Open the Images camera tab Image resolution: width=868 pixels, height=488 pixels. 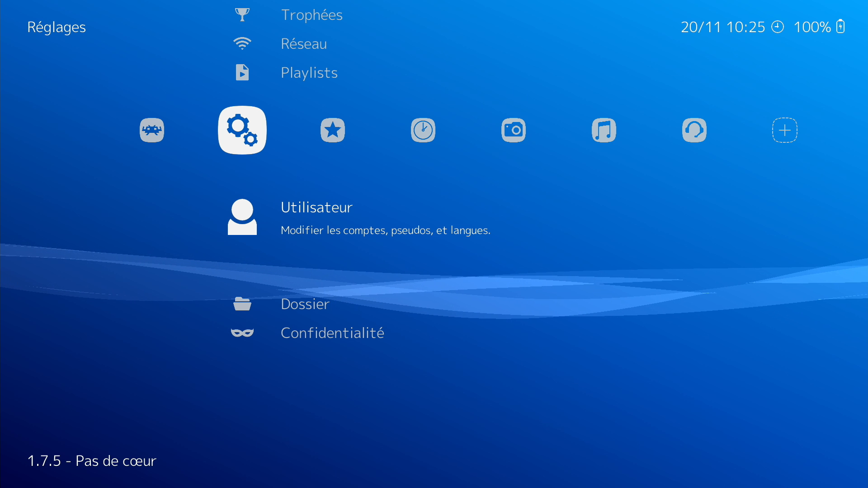coord(514,130)
